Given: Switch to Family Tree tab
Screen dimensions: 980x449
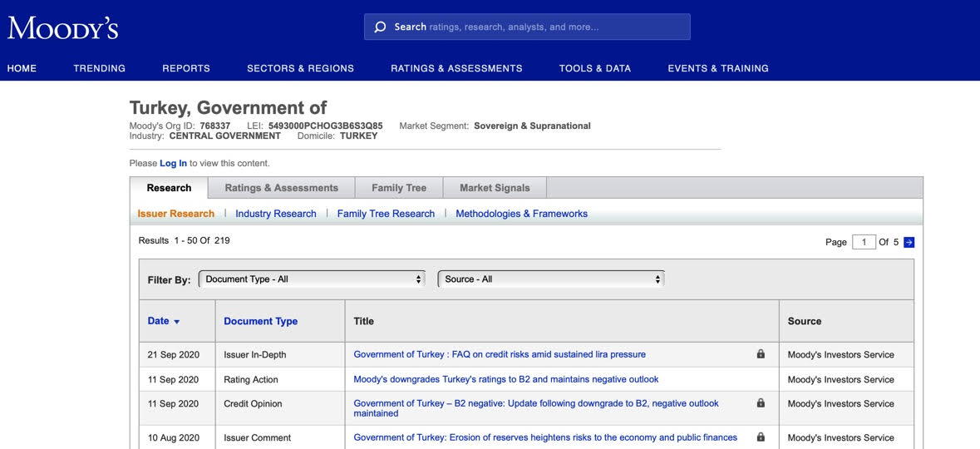Looking at the screenshot, I should click(x=399, y=188).
